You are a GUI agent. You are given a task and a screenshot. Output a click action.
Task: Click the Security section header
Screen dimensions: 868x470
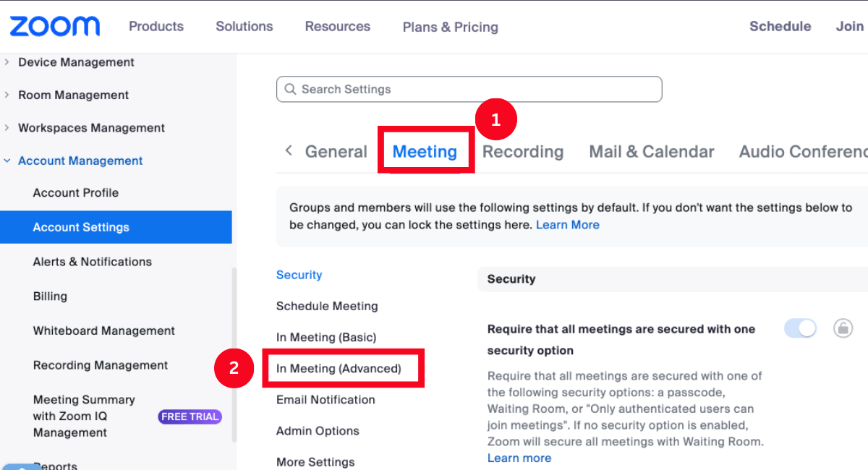click(673, 279)
